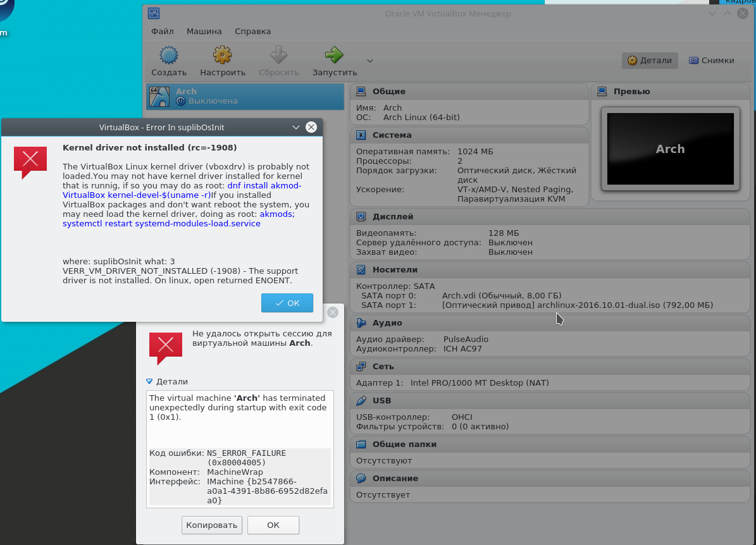Click the Аудио section header

[550, 322]
